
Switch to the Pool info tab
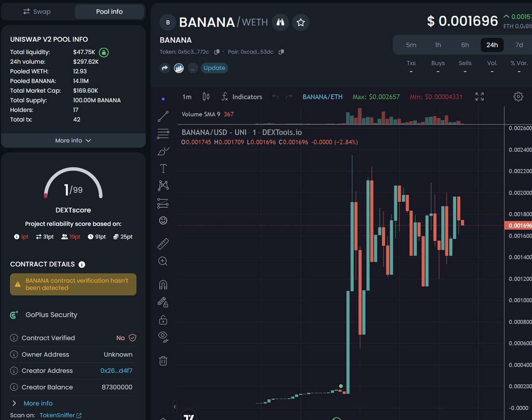110,12
